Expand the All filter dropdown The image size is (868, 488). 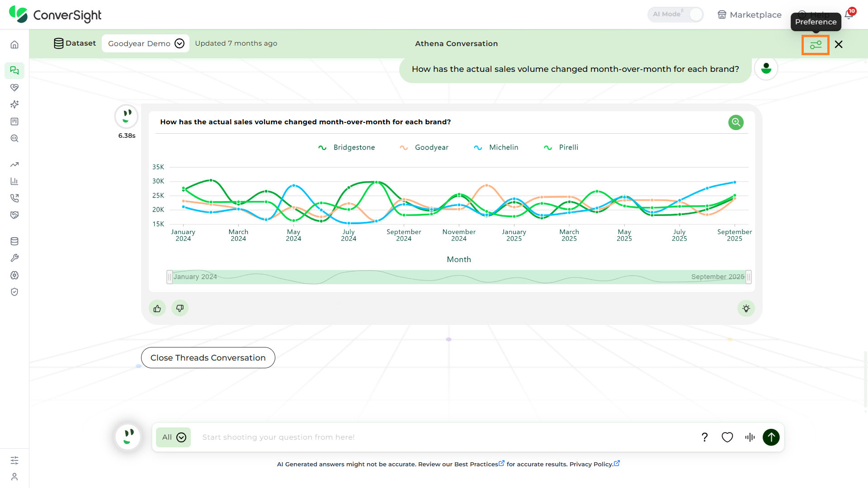(x=174, y=437)
